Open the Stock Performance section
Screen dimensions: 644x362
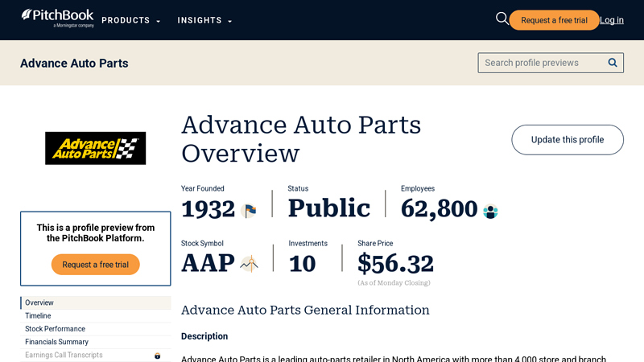[x=95, y=329]
